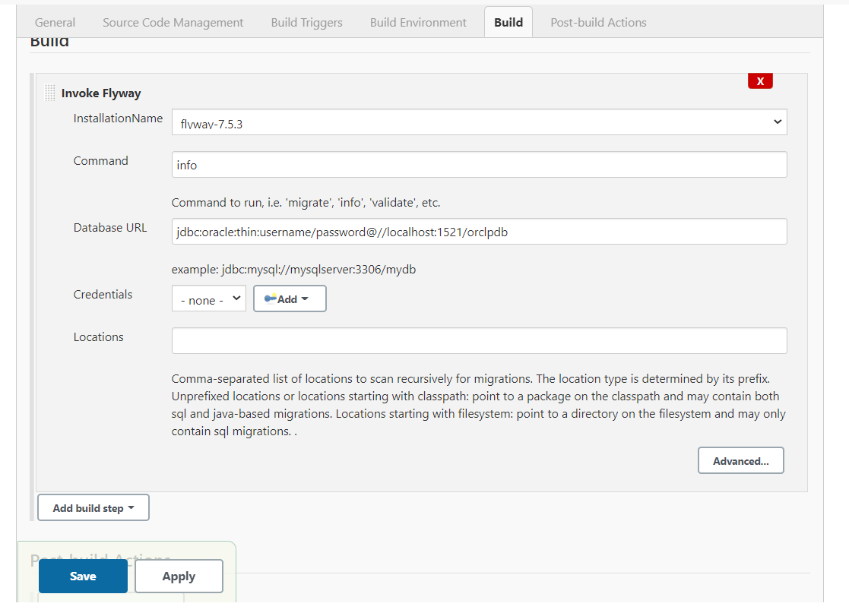Apply the current changes
The image size is (849, 616).
pyautogui.click(x=178, y=576)
